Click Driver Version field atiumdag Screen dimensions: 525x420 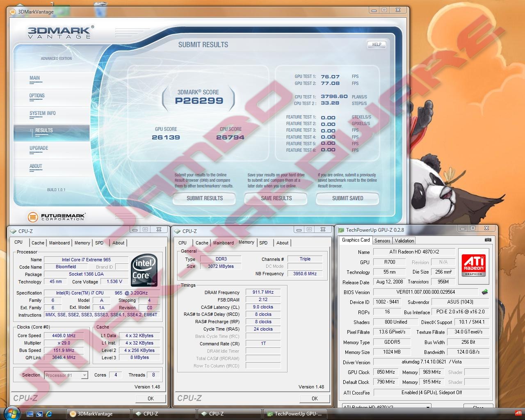click(431, 362)
